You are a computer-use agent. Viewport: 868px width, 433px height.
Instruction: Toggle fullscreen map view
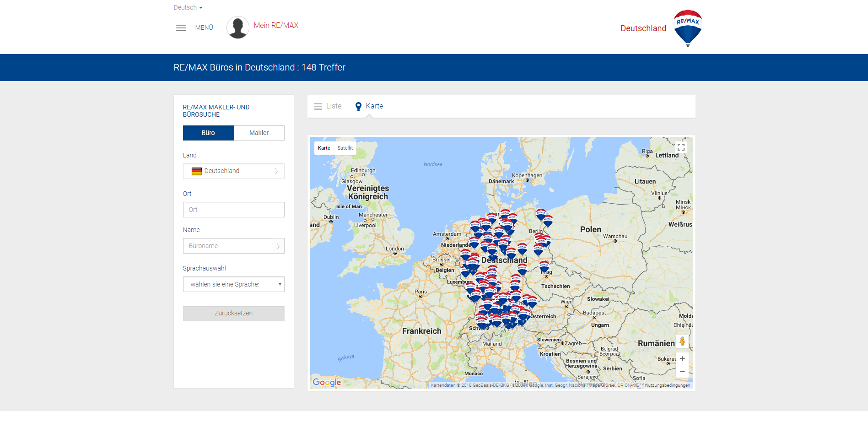pyautogui.click(x=681, y=147)
